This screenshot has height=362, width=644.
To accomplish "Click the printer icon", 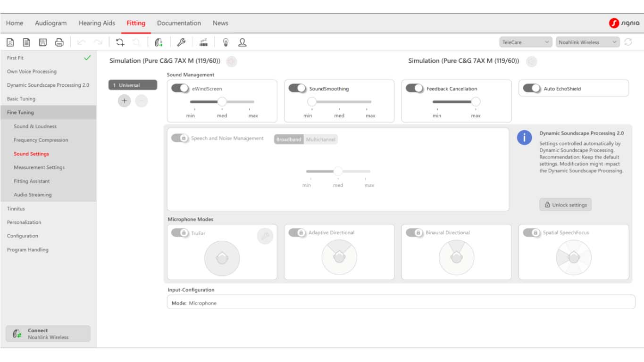I will [59, 42].
